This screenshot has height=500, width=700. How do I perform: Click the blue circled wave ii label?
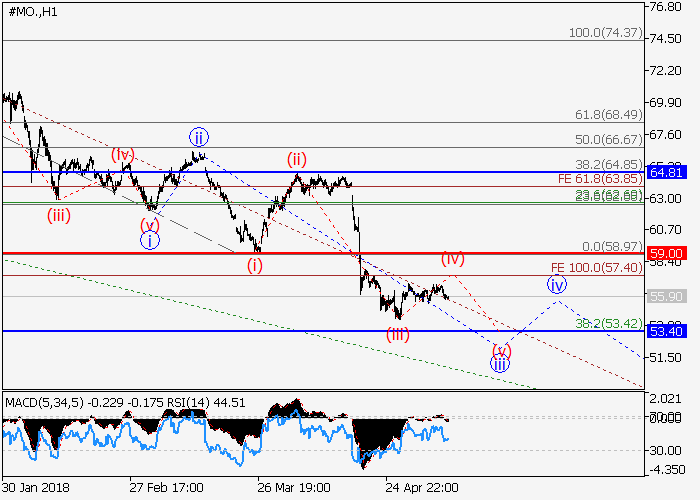click(x=199, y=137)
